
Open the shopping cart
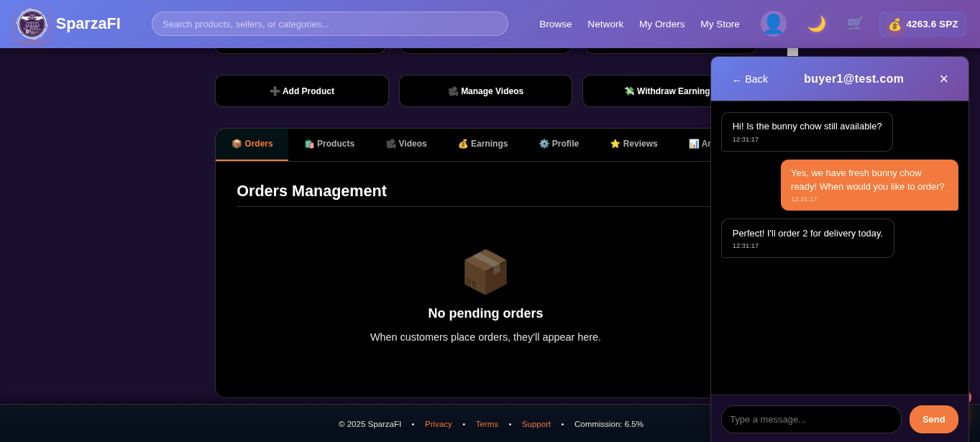click(854, 24)
